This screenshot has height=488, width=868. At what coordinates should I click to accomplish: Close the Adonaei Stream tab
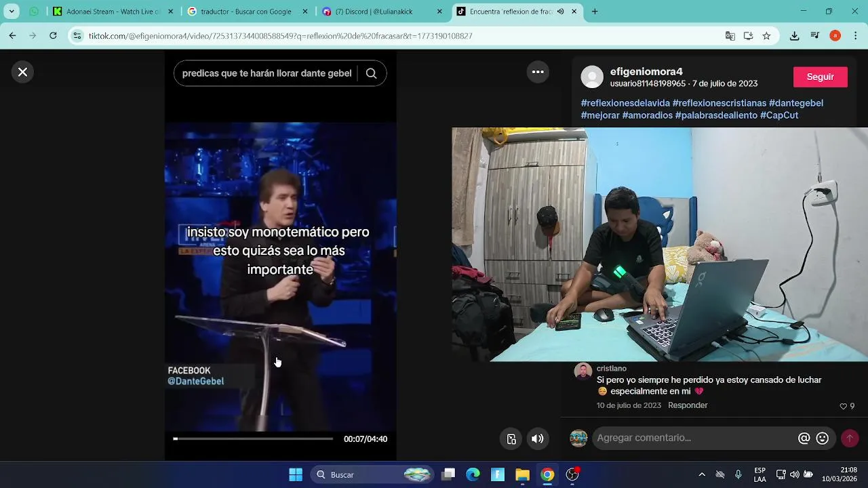pyautogui.click(x=170, y=12)
